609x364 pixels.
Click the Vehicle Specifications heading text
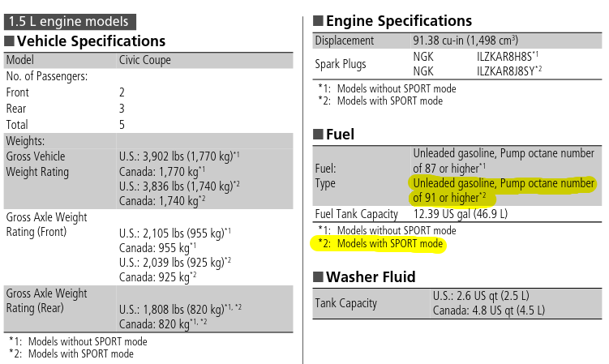click(x=92, y=41)
